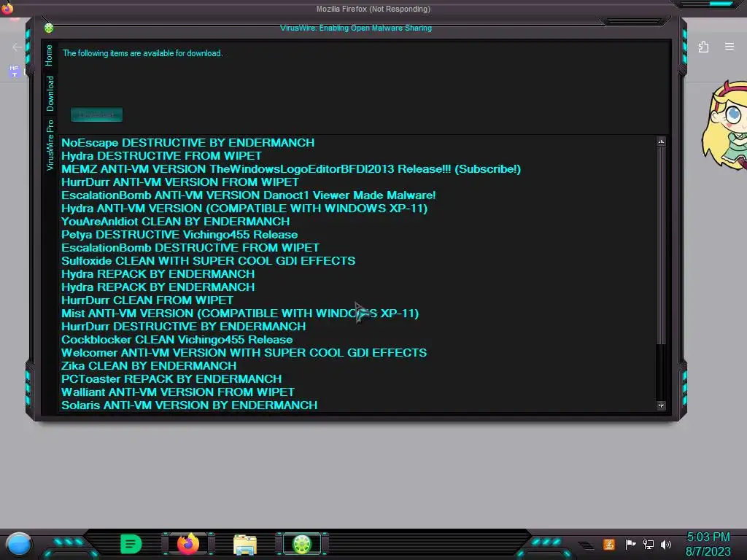This screenshot has width=747, height=560.
Task: Open the VirusWire Pro tab
Action: pos(50,145)
